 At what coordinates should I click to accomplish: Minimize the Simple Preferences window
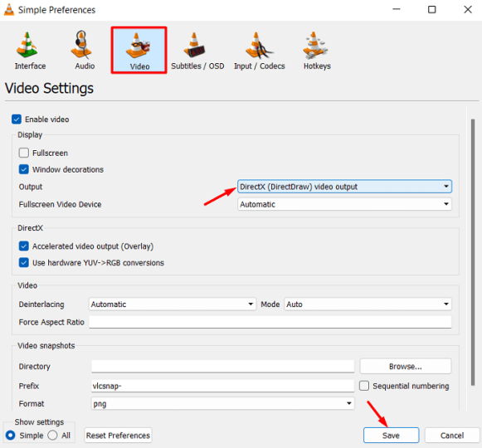point(397,9)
